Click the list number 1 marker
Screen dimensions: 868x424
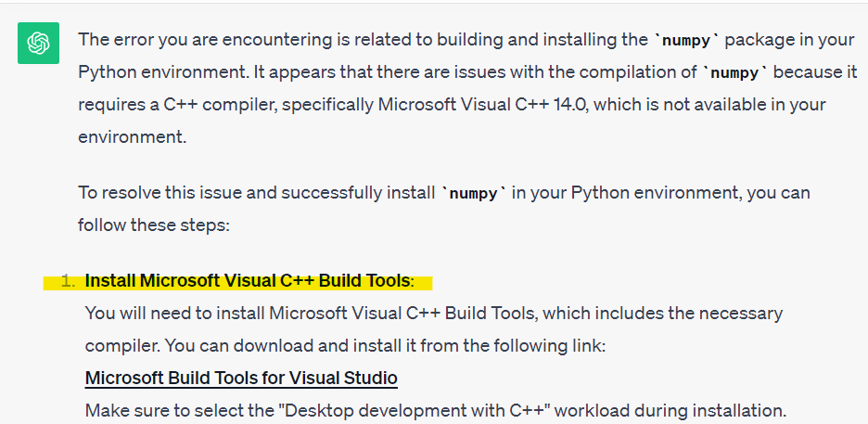point(68,281)
